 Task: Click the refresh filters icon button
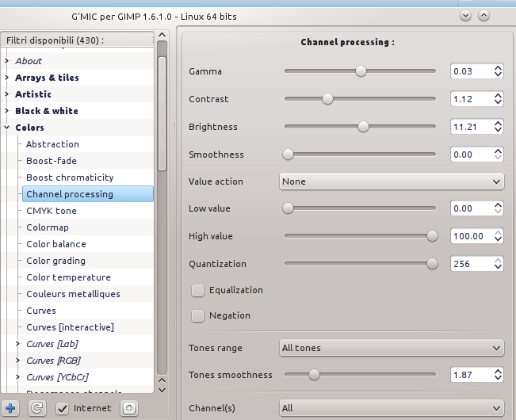pos(36,408)
